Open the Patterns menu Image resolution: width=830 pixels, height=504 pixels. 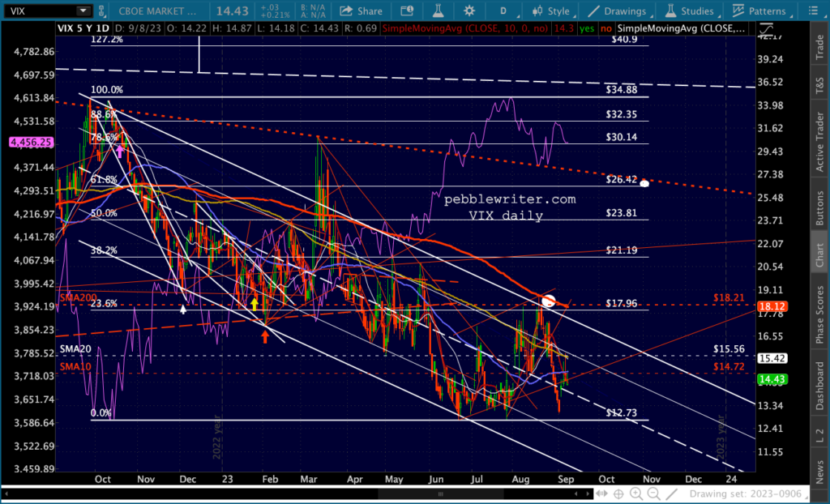(759, 11)
